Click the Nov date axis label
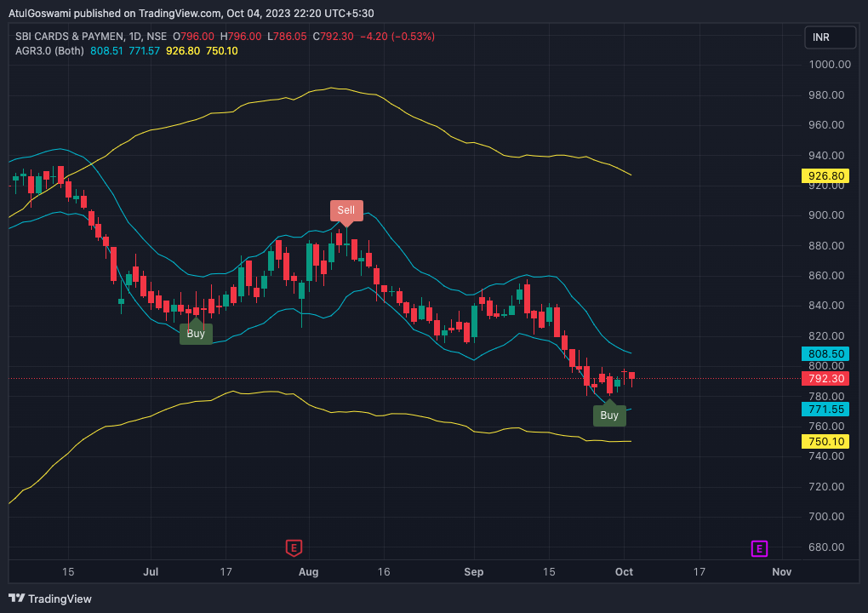 coord(782,572)
